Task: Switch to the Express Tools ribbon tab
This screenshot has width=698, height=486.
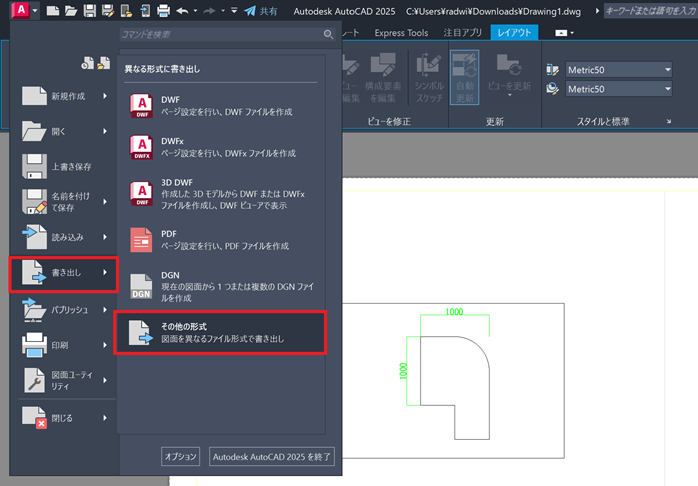Action: pos(400,32)
